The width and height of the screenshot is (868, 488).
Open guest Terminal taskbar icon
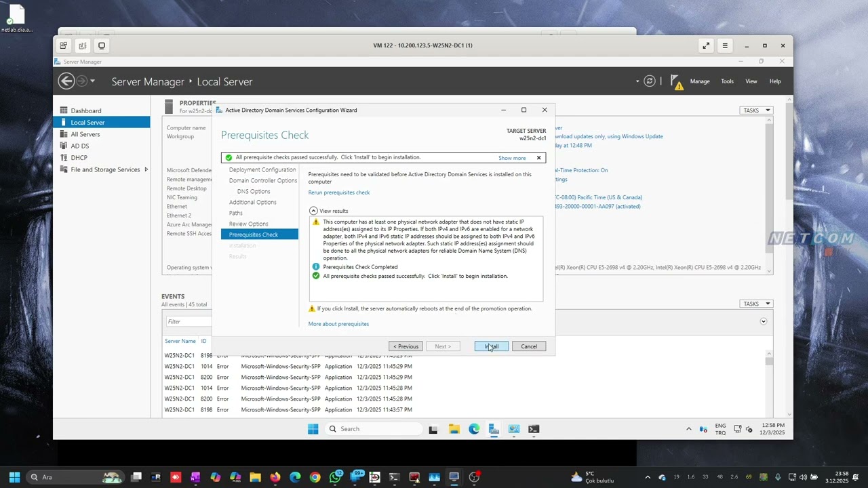534,429
